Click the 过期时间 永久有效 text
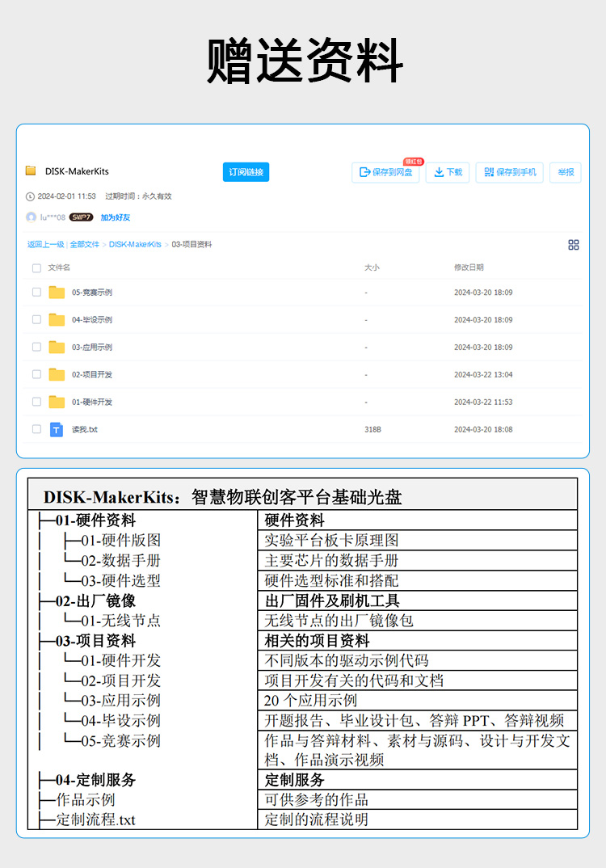The height and width of the screenshot is (868, 606). point(138,196)
